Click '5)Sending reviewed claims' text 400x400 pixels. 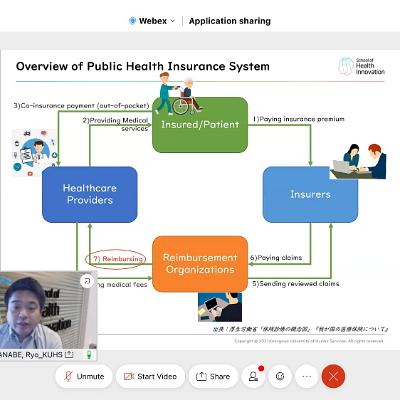[296, 284]
